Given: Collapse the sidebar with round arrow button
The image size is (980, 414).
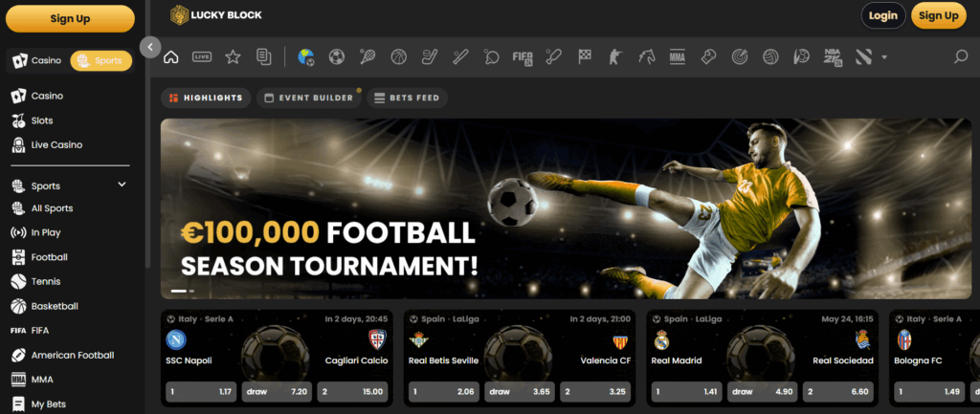Looking at the screenshot, I should point(150,47).
